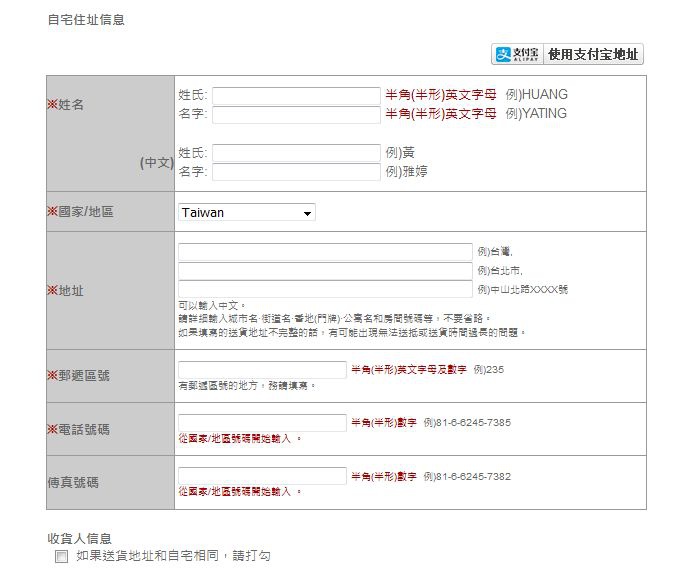Open the Taiwan country/region dropdown
Viewport: 686px width, 572px height.
point(247,212)
